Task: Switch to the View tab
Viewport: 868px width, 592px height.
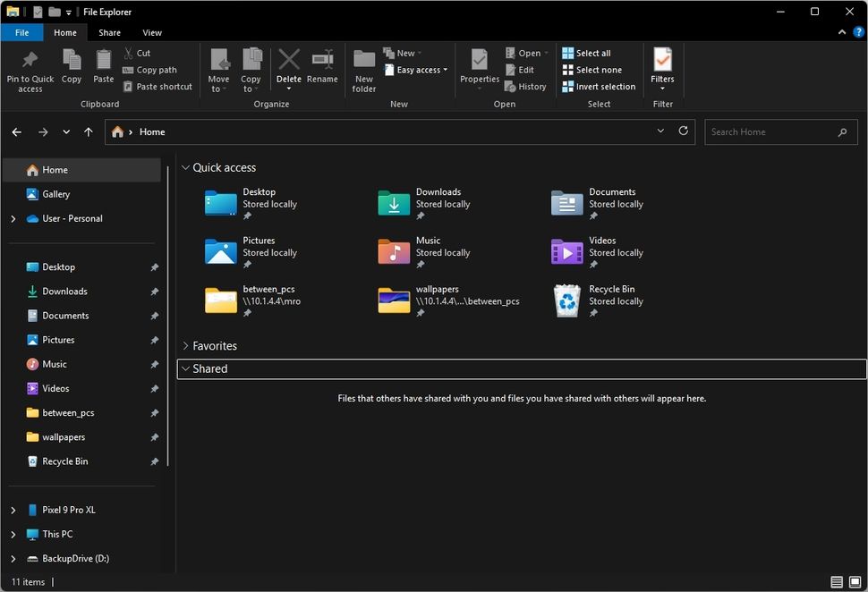Action: click(x=151, y=32)
